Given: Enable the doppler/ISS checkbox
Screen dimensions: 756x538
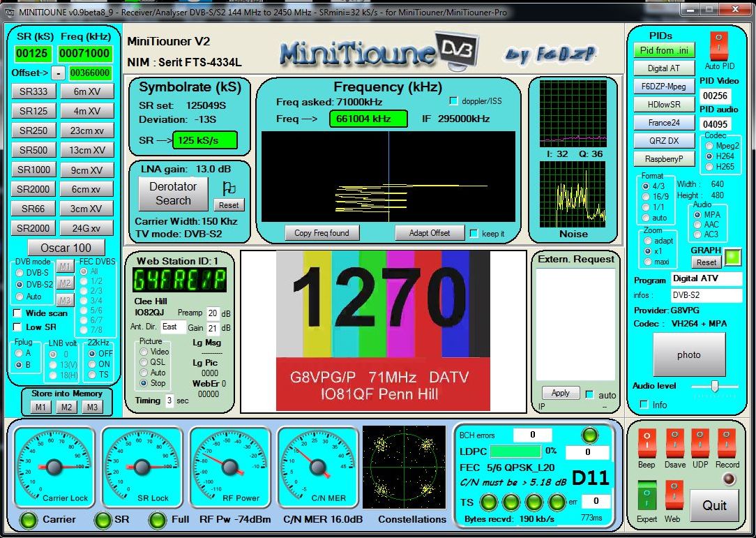Looking at the screenshot, I should pos(453,101).
